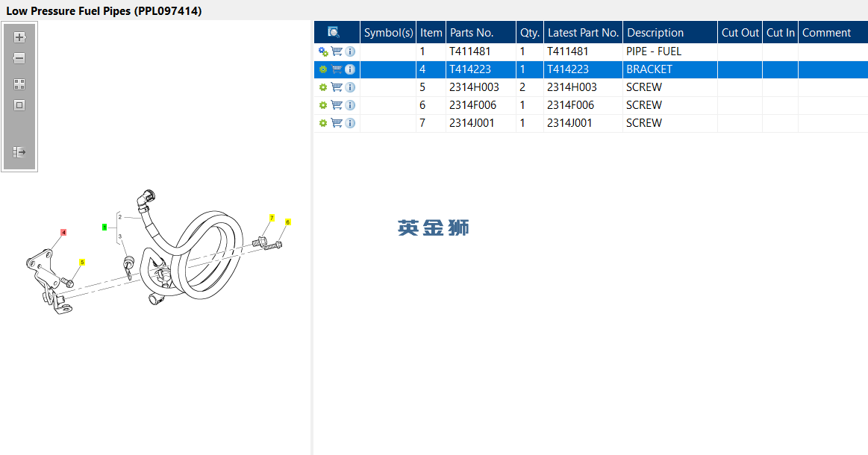Click parts number 2314H003

tap(474, 87)
